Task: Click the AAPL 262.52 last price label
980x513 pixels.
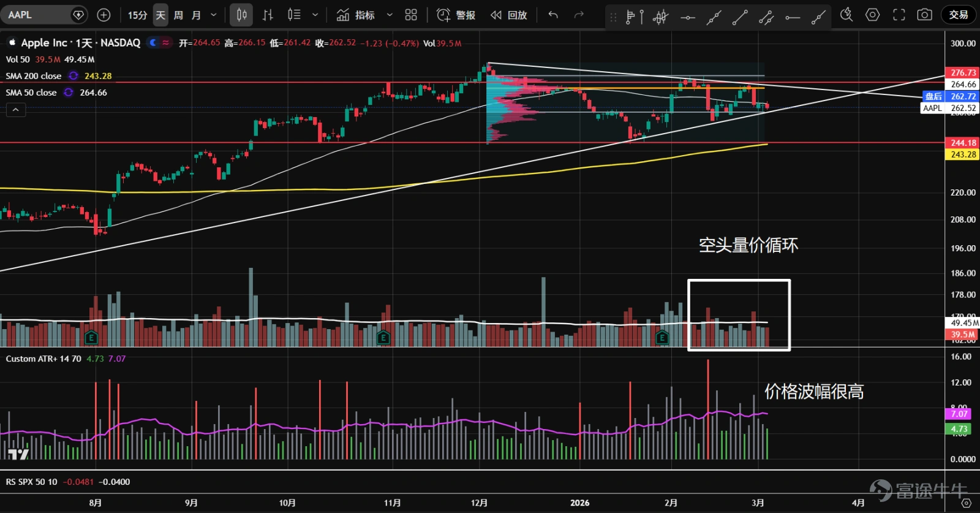Action: (950, 108)
